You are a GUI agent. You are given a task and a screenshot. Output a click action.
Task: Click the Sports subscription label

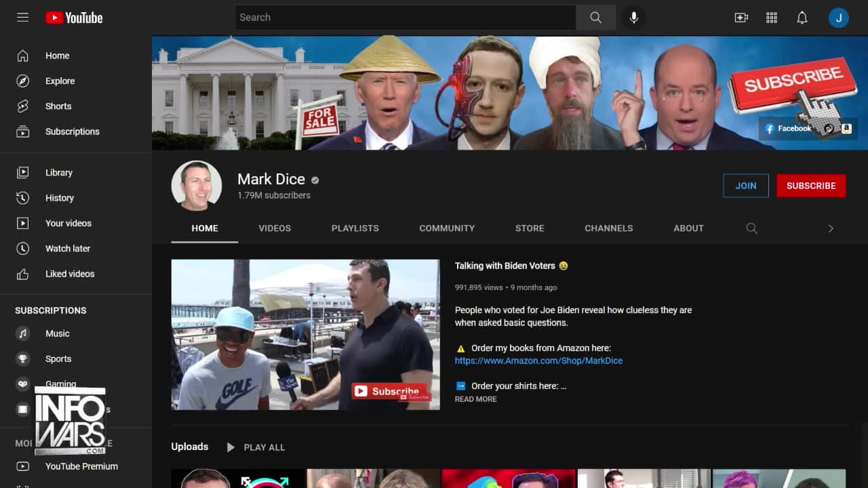(58, 359)
